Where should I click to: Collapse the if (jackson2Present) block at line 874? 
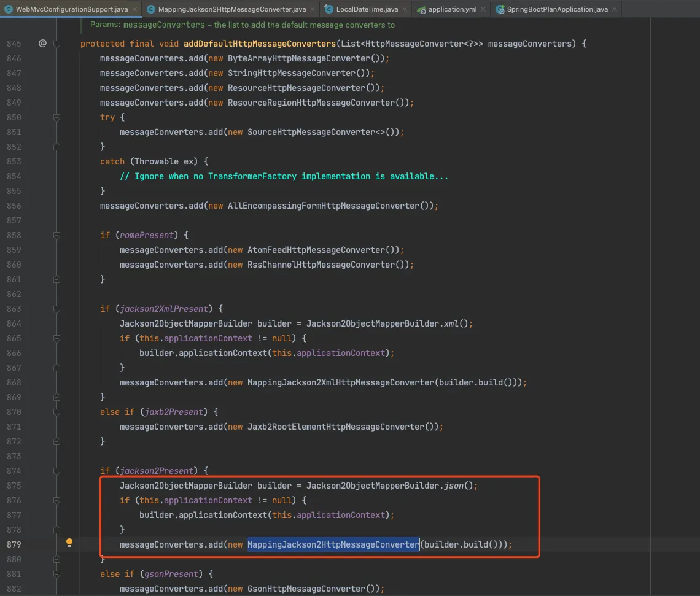(x=57, y=471)
